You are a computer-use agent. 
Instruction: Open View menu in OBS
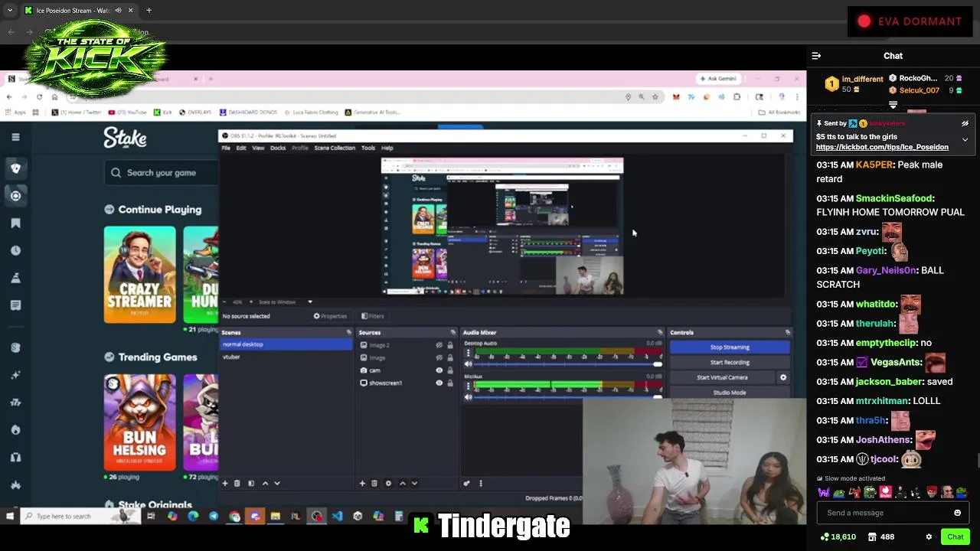[x=258, y=148]
